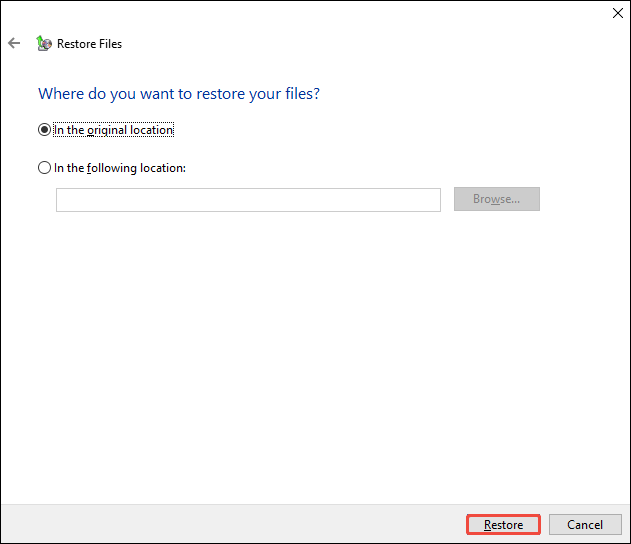Image resolution: width=631 pixels, height=544 pixels.
Task: Dismiss the restore wizard with Cancel
Action: (x=585, y=525)
